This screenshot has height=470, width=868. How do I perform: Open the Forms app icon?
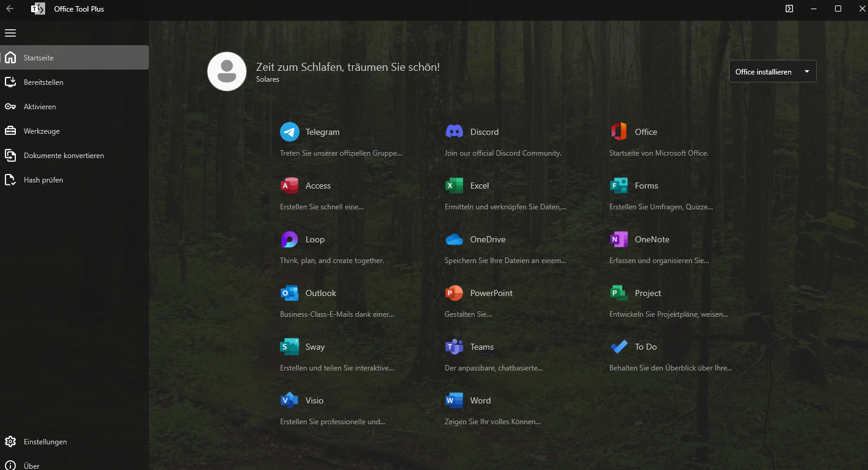pos(619,186)
